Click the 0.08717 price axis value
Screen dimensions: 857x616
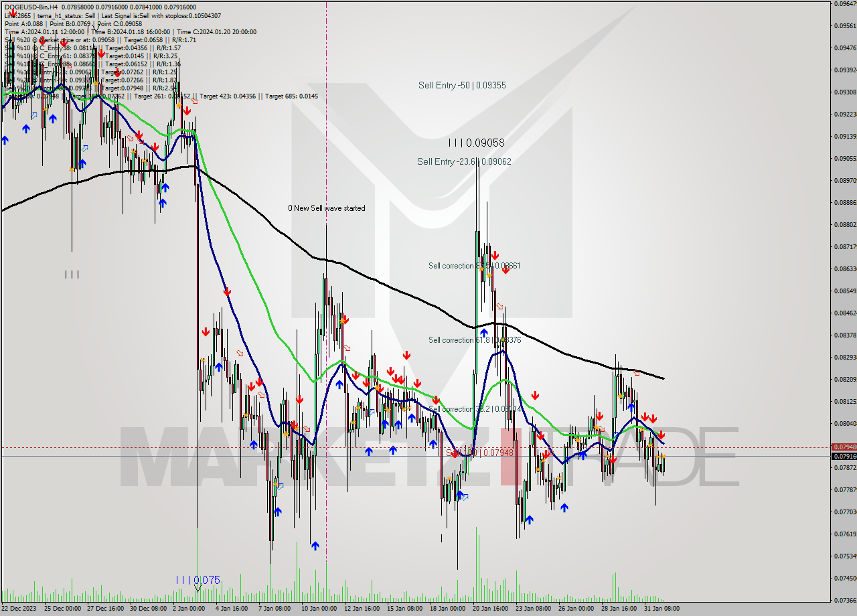[844, 246]
